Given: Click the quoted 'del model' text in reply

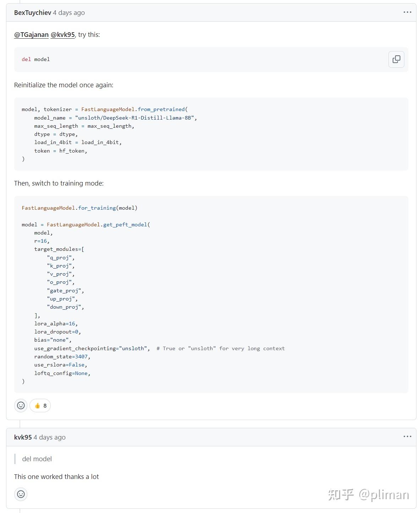Looking at the screenshot, I should 37,459.
